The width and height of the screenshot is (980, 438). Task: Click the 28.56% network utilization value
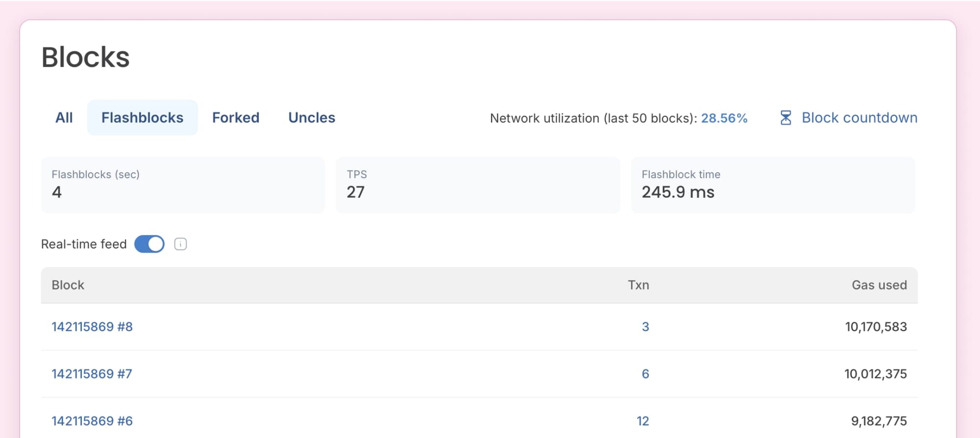pyautogui.click(x=724, y=118)
